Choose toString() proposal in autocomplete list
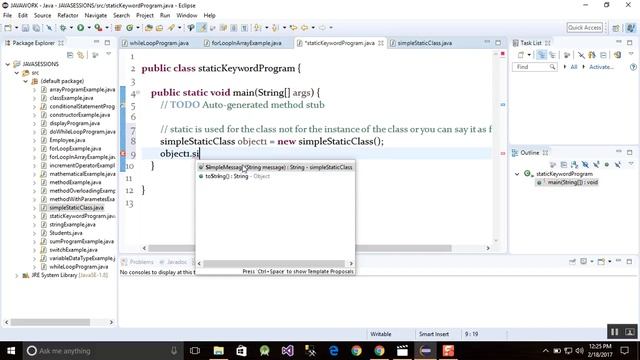640x360 pixels. [237, 176]
